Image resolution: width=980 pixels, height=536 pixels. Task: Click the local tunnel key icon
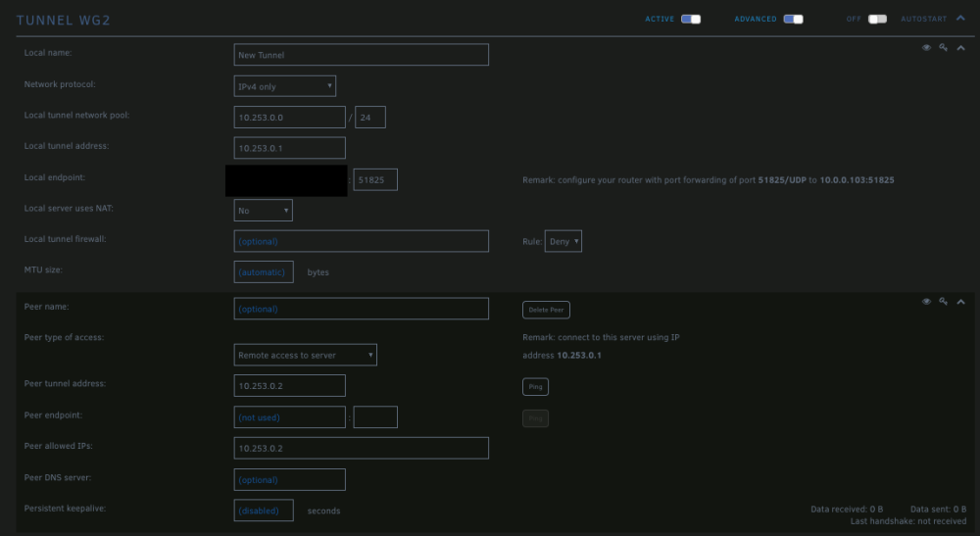pos(943,47)
